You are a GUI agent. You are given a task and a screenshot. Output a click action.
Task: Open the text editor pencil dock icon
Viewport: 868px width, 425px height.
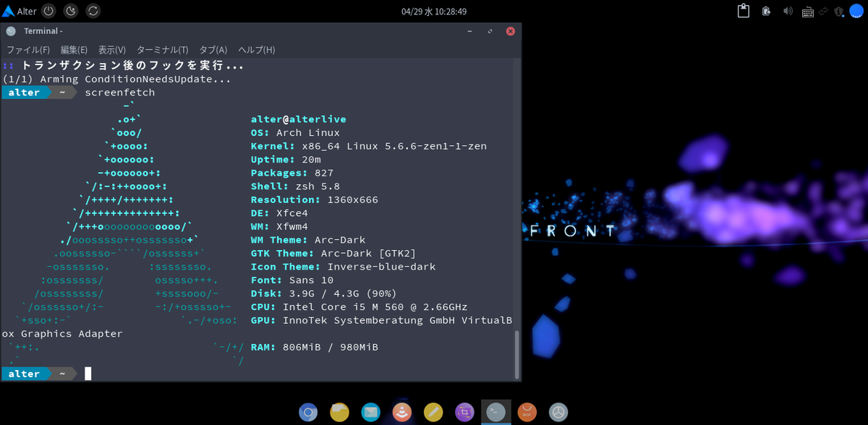tap(433, 412)
